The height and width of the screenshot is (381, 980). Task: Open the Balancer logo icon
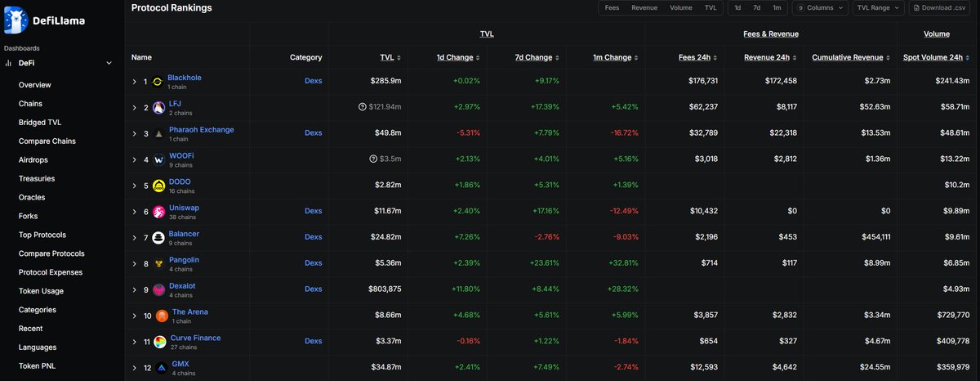(158, 238)
